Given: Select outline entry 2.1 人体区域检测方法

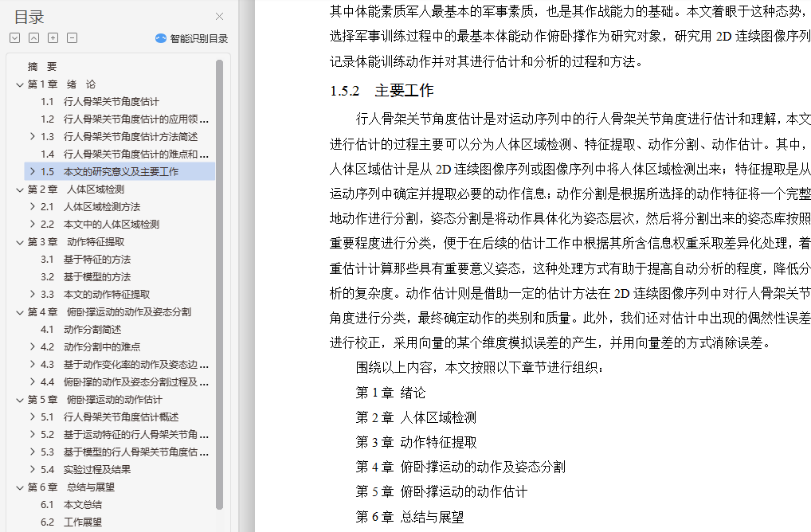Looking at the screenshot, I should (x=91, y=207).
